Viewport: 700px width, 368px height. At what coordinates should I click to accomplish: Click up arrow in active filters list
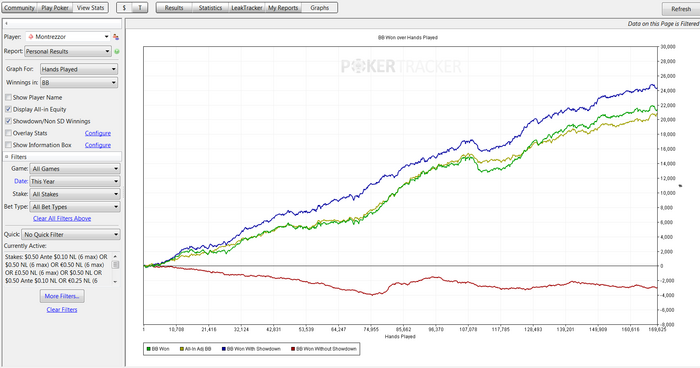115,256
